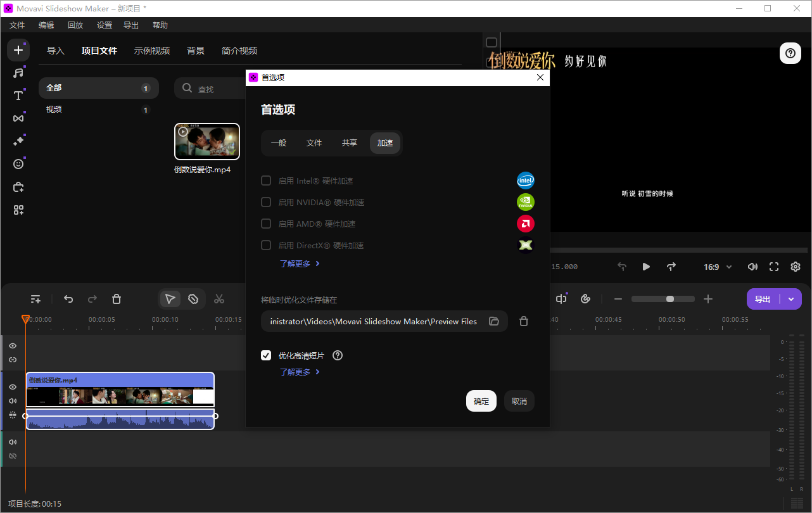The height and width of the screenshot is (513, 812).
Task: Click the timeline snapping magnet-like icon
Action: point(561,299)
